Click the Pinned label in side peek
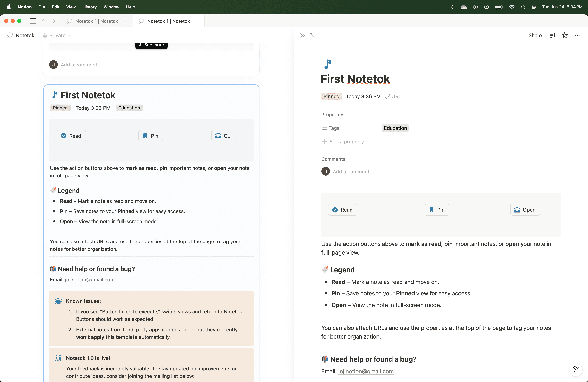 (x=331, y=96)
